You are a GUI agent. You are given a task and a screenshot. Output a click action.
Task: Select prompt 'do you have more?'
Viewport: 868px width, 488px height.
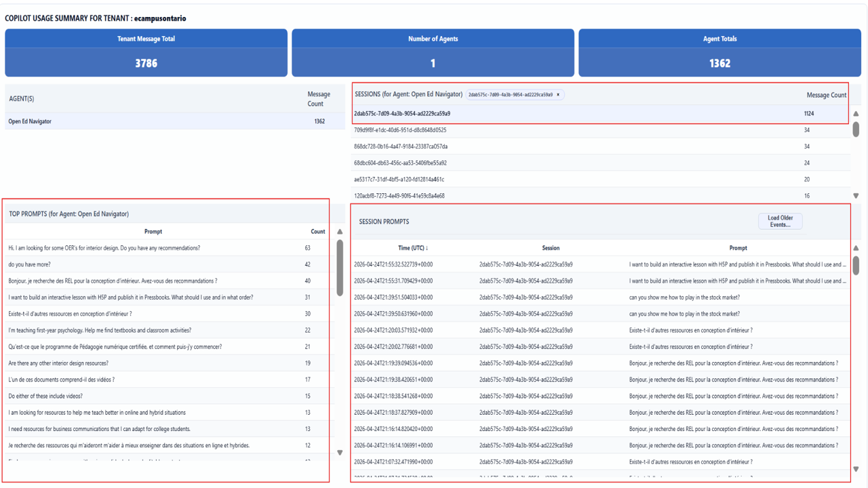coord(170,264)
